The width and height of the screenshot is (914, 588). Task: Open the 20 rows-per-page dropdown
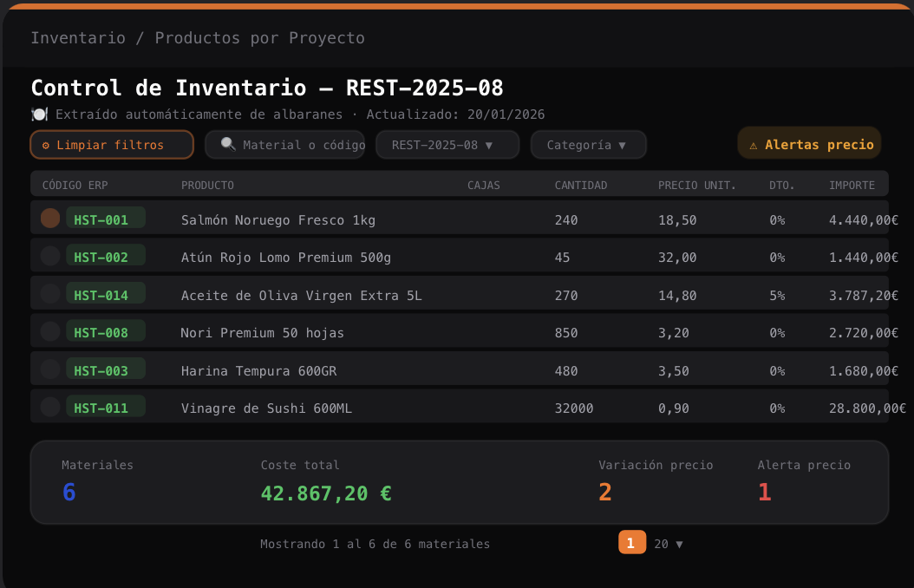click(x=668, y=544)
